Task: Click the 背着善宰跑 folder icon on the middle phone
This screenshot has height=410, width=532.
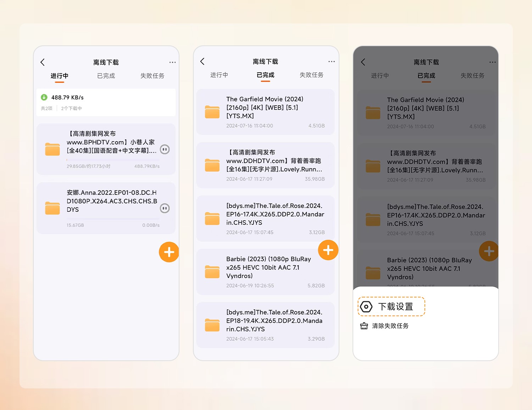Action: tap(212, 165)
